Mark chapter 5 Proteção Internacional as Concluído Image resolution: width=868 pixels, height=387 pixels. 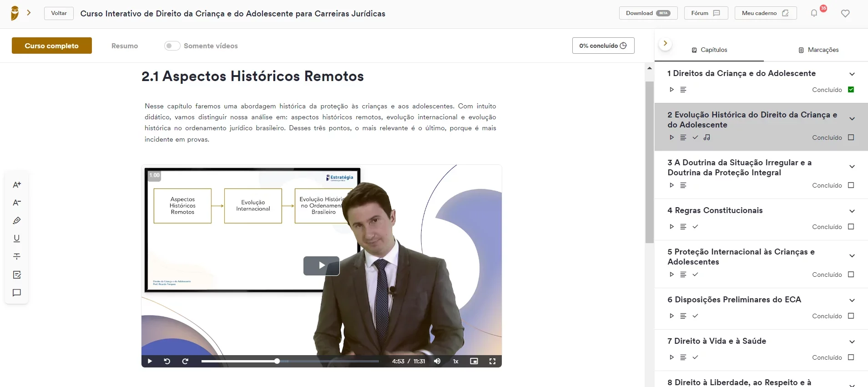tap(851, 275)
